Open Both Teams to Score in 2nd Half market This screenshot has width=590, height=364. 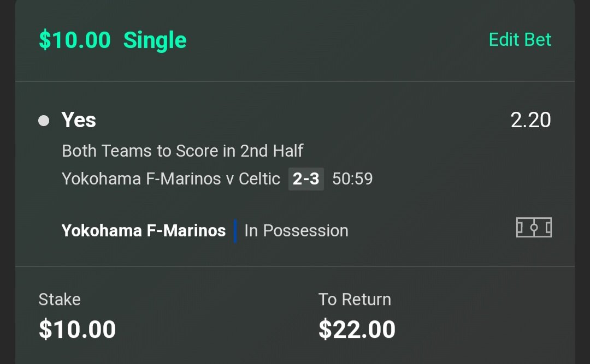pyautogui.click(x=182, y=151)
